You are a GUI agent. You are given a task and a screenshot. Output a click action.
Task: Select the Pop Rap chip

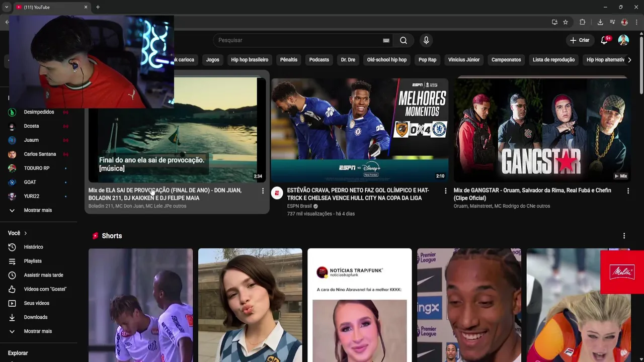click(428, 60)
